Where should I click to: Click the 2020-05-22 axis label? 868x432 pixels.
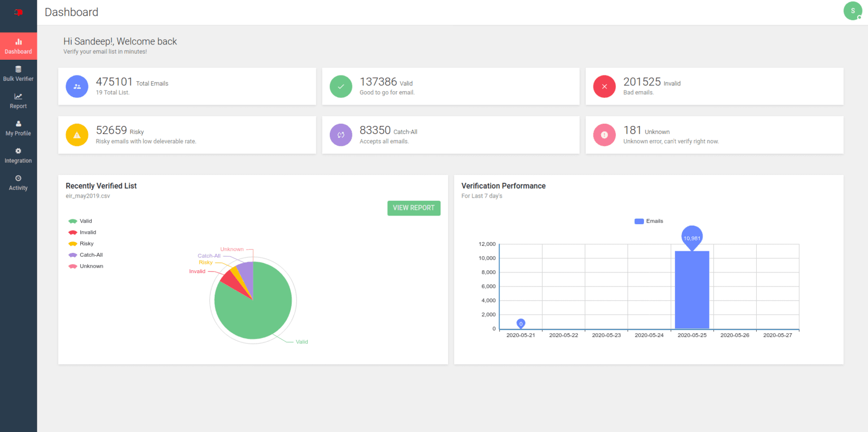564,335
